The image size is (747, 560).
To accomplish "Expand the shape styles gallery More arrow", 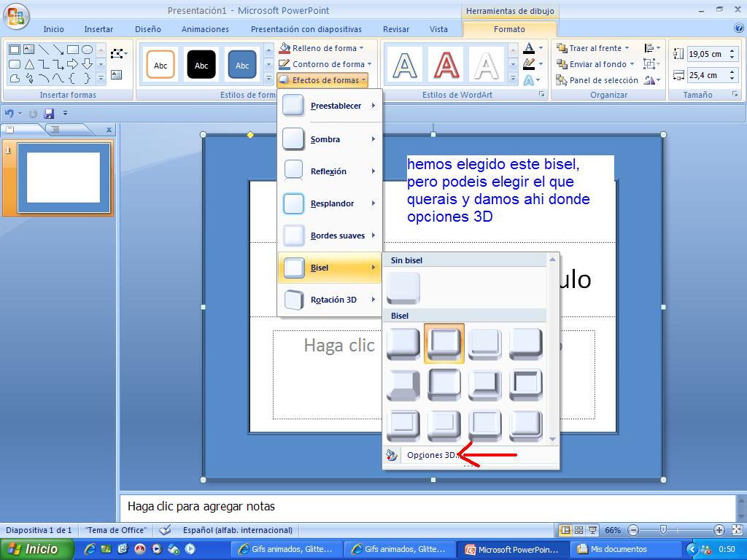I will tap(268, 79).
